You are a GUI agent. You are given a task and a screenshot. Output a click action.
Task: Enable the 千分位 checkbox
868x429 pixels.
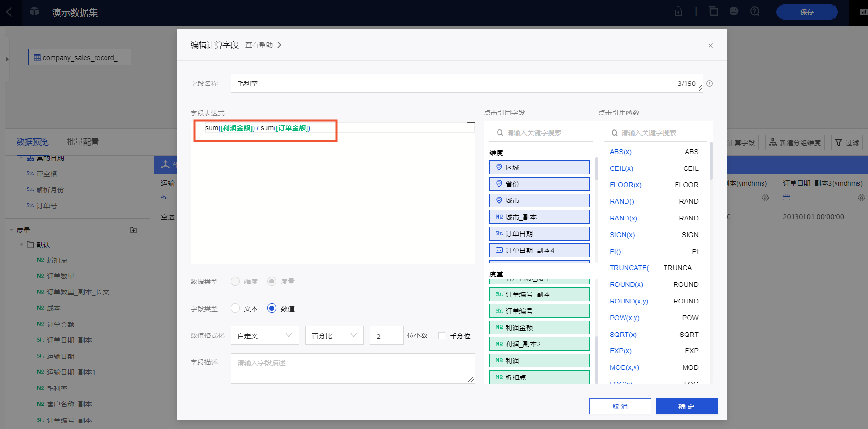coord(442,336)
